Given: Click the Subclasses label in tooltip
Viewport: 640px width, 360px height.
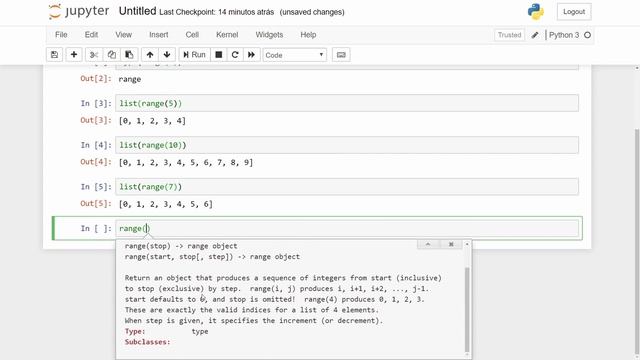Looking at the screenshot, I should (147, 342).
